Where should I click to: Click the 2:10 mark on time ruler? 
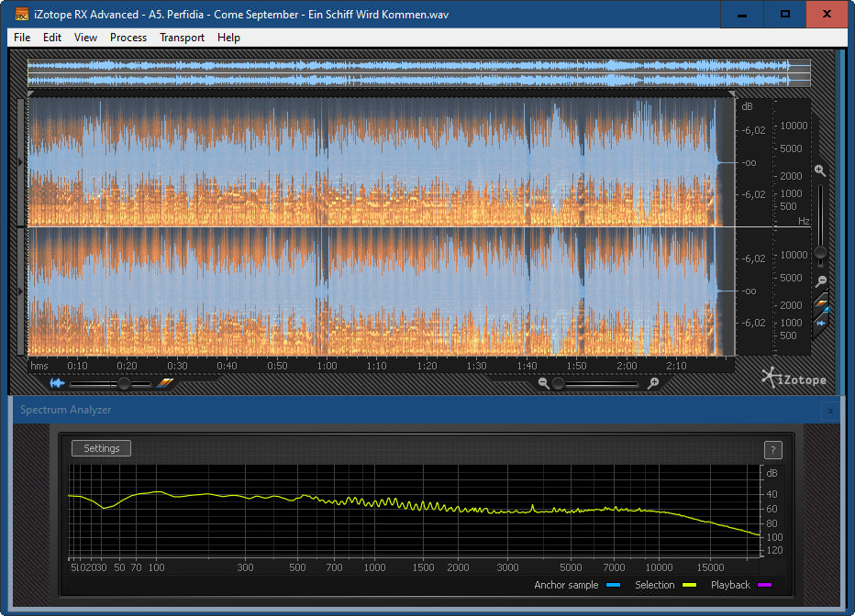(676, 366)
